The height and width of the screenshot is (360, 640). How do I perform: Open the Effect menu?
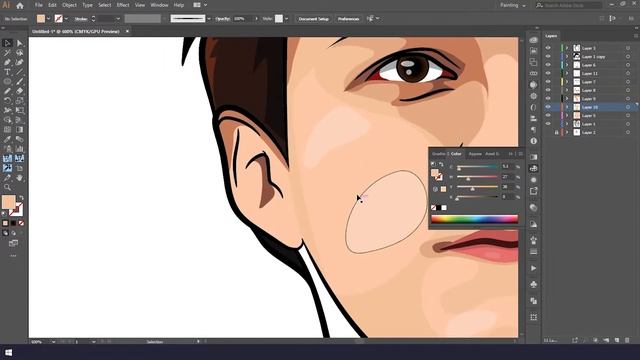click(123, 5)
